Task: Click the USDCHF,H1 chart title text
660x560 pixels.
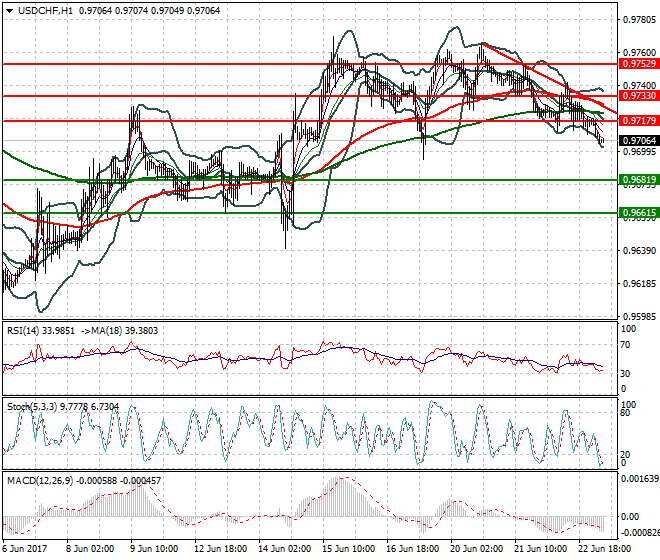Action: [45, 11]
